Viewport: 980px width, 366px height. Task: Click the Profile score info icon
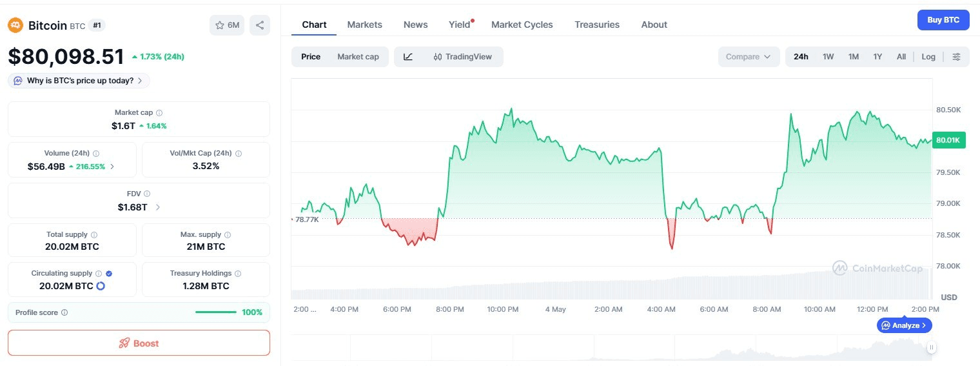coord(64,312)
